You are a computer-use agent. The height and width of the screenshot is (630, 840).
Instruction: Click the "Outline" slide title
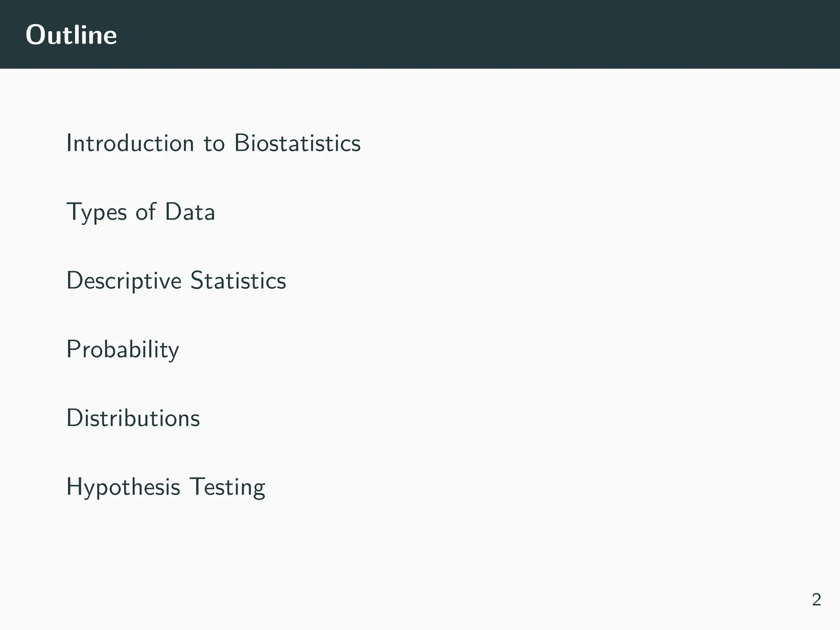pos(71,35)
